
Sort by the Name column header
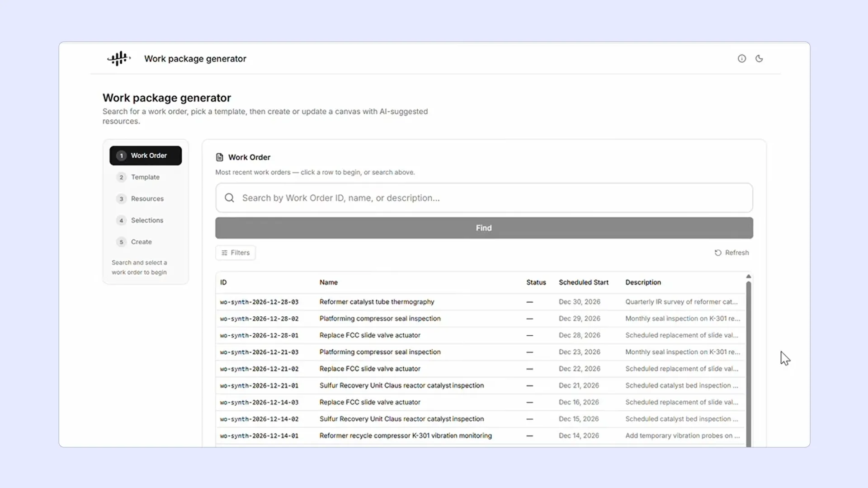[x=329, y=282]
